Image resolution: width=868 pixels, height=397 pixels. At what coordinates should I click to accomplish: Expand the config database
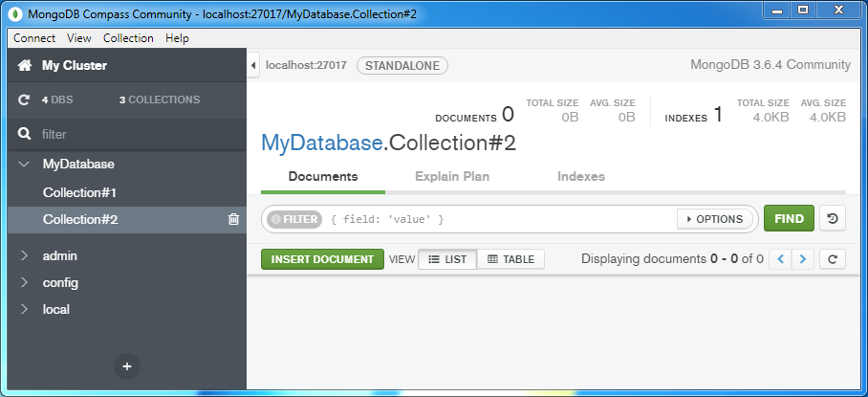click(x=24, y=282)
